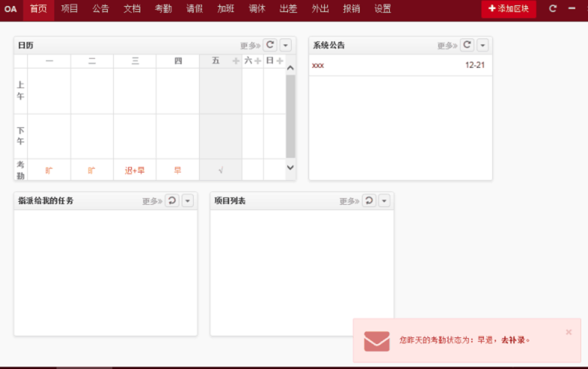Open the xxx system announcement
Image resolution: width=588 pixels, height=369 pixels.
tap(318, 66)
